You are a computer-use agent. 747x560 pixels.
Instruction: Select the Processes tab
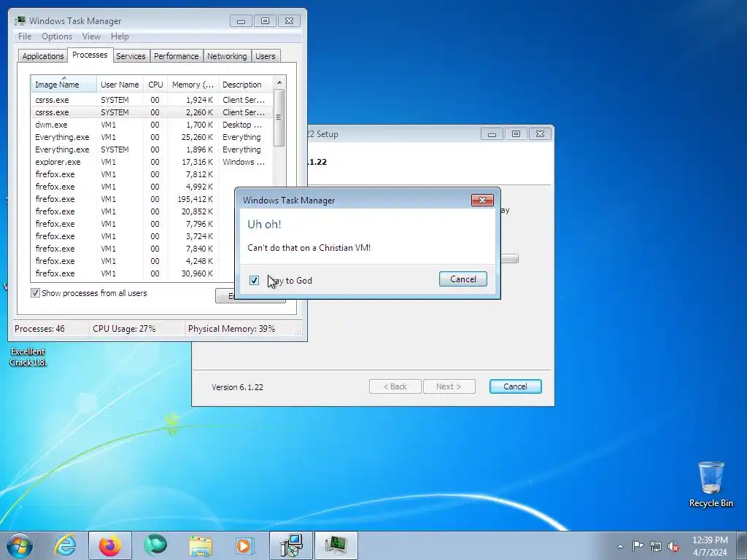click(90, 55)
